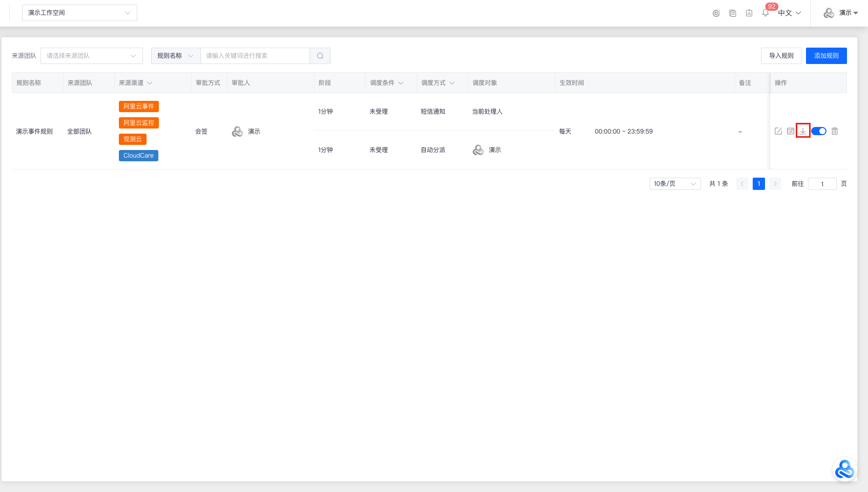
Task: Disable the 演示事件规则 rule switch
Action: (819, 131)
